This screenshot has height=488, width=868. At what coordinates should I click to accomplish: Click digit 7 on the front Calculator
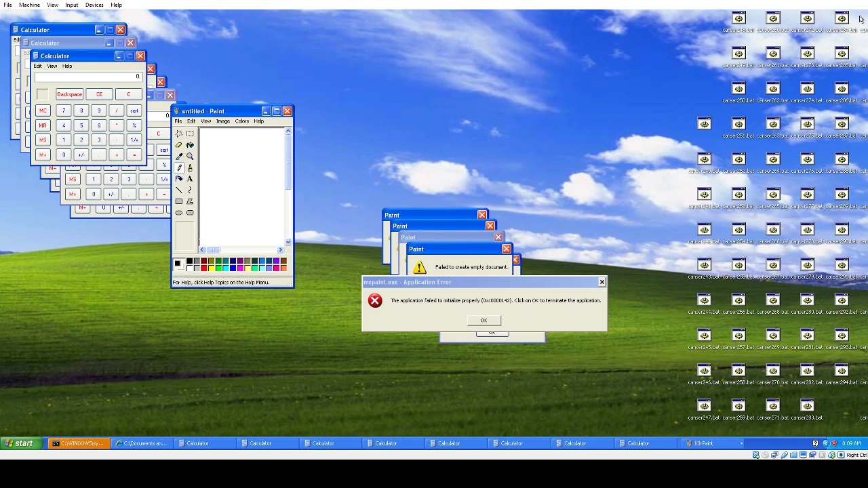pyautogui.click(x=64, y=111)
